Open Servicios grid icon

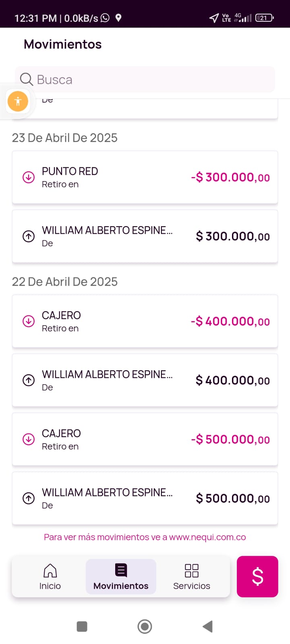(191, 570)
